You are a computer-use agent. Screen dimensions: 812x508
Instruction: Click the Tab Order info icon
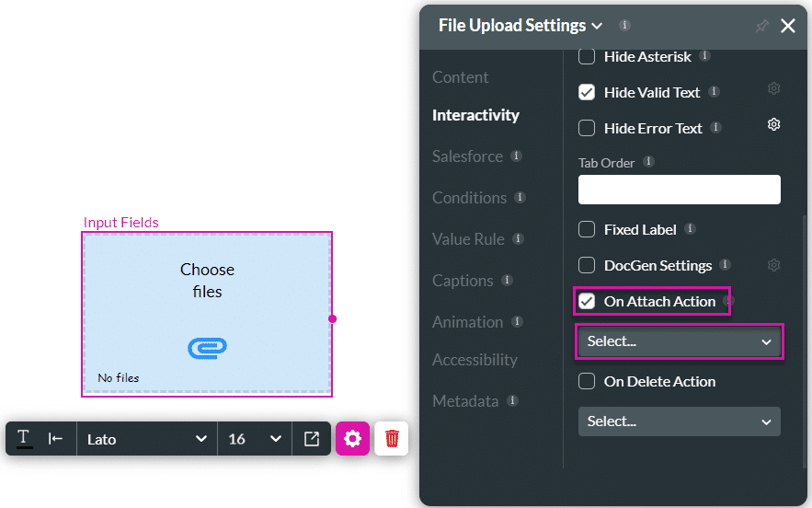pos(648,162)
